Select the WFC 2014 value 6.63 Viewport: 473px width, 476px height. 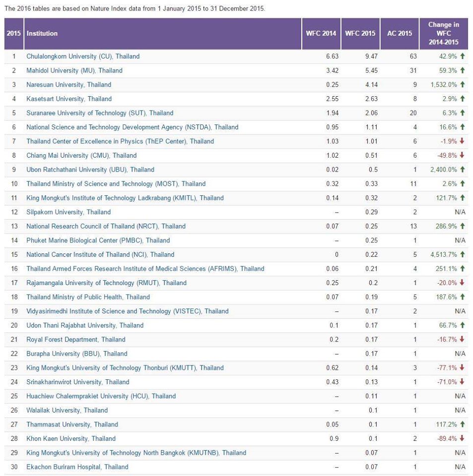point(332,57)
